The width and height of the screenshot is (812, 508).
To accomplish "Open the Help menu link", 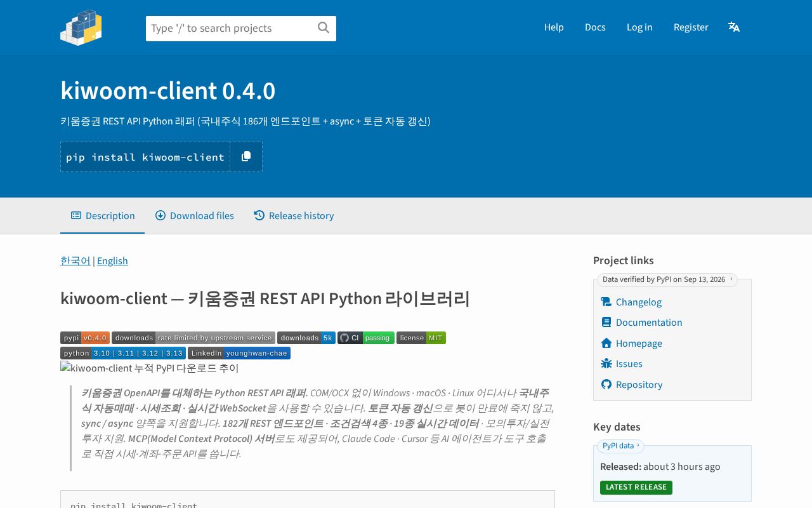I will click(554, 27).
